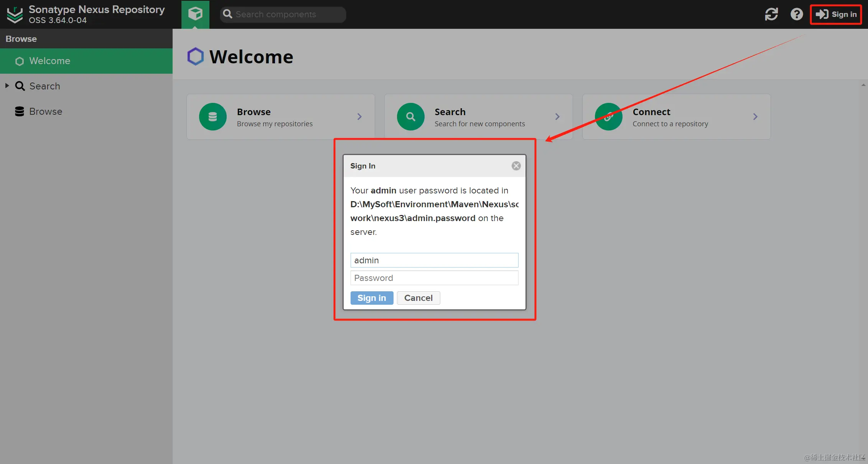Select Welcome in the sidebar menu
The height and width of the screenshot is (464, 868).
point(49,61)
